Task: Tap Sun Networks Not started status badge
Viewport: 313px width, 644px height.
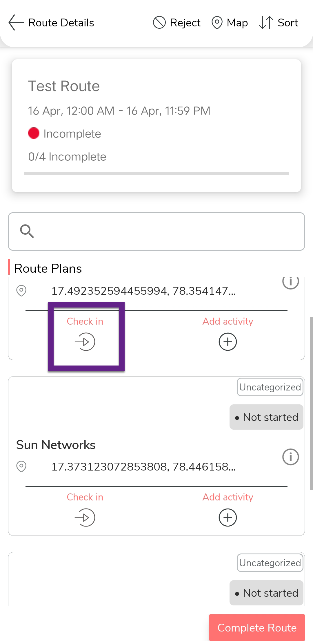Action: (x=267, y=417)
